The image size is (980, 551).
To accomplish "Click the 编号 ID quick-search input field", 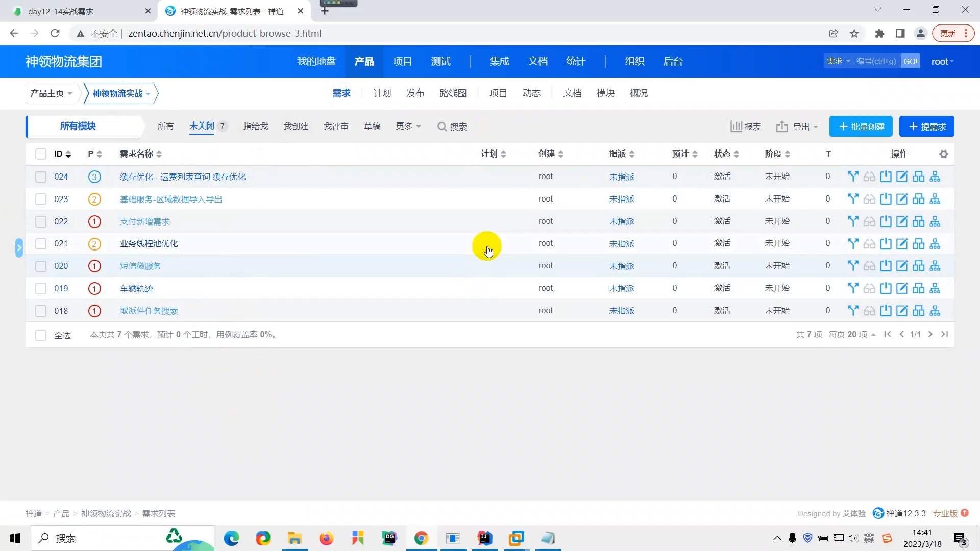I will tap(876, 61).
